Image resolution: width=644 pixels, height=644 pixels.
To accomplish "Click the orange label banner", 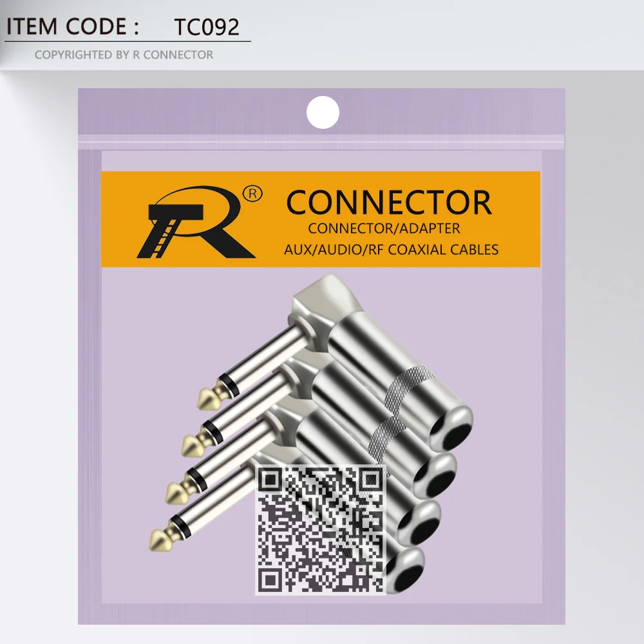I will 321,220.
